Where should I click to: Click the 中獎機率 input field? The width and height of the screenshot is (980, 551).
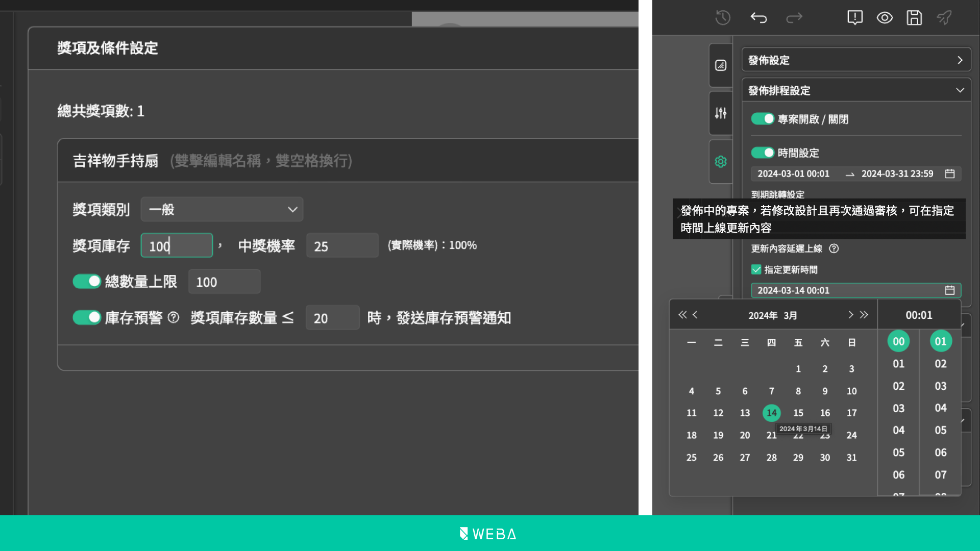342,246
